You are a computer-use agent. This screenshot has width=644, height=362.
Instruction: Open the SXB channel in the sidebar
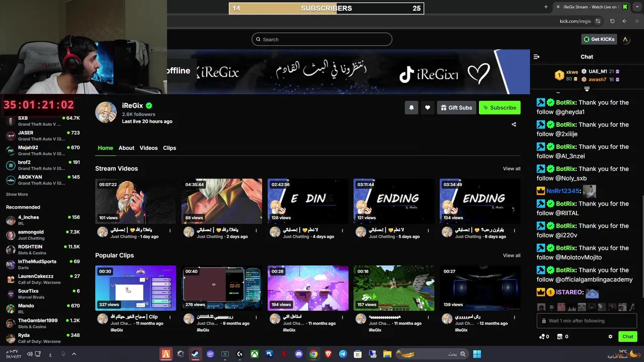tap(43, 121)
